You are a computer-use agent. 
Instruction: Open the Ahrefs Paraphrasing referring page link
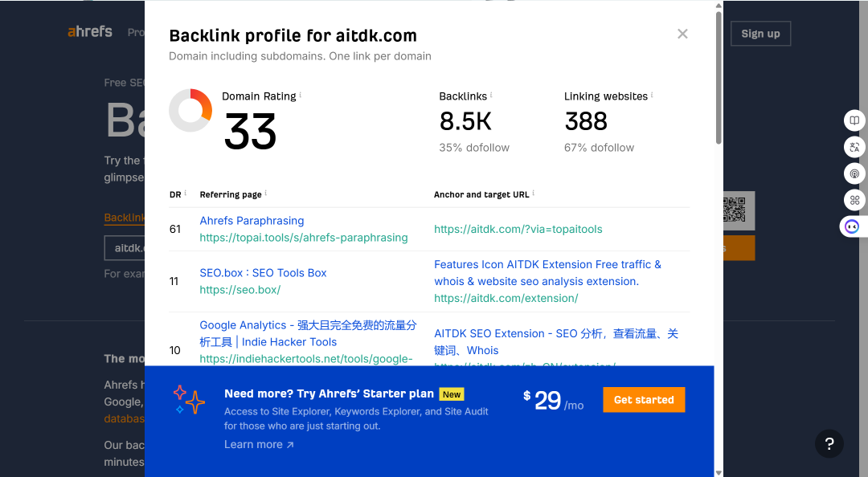coord(252,220)
